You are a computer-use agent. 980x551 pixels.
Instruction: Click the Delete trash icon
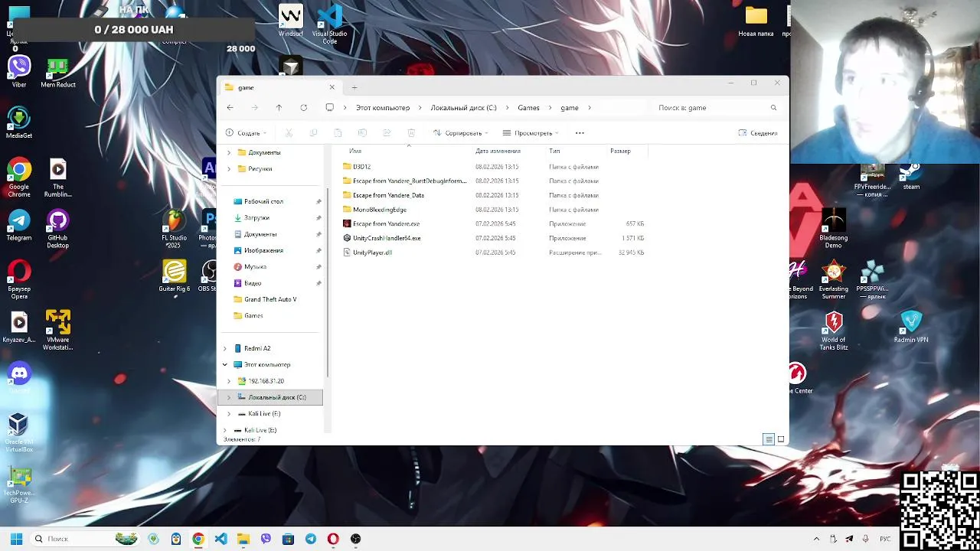pyautogui.click(x=411, y=133)
